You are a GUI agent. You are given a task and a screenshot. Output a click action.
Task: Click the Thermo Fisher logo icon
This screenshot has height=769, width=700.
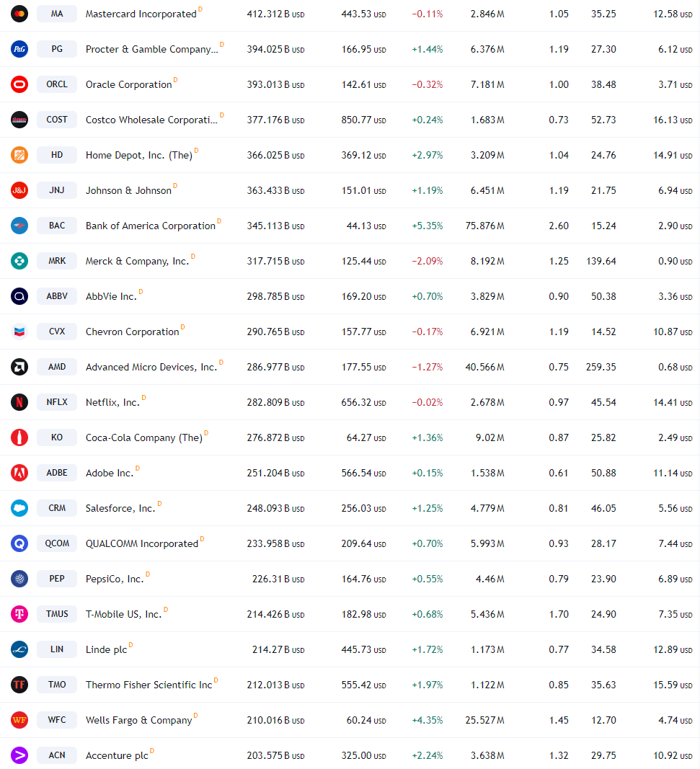coord(19,685)
